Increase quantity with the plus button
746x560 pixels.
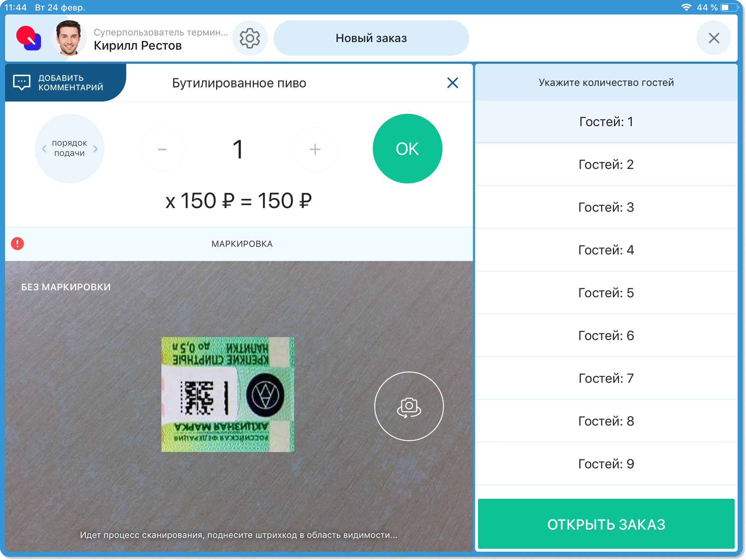click(315, 149)
